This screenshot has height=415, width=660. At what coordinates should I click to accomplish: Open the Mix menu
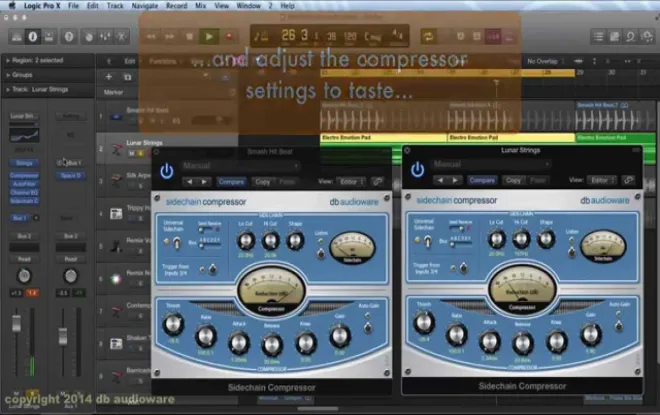[x=200, y=5]
